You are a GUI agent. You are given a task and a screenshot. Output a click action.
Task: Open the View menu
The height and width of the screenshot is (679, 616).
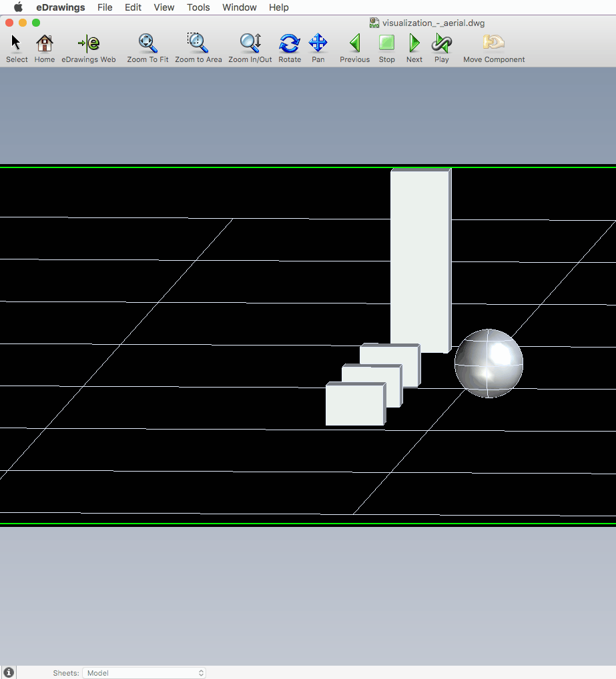tap(164, 7)
